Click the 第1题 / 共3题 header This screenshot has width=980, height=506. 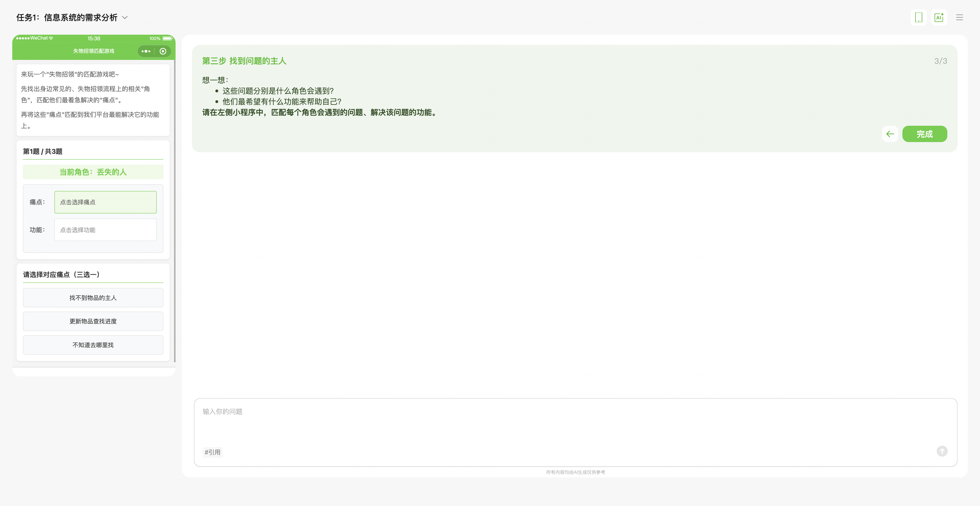(x=43, y=151)
